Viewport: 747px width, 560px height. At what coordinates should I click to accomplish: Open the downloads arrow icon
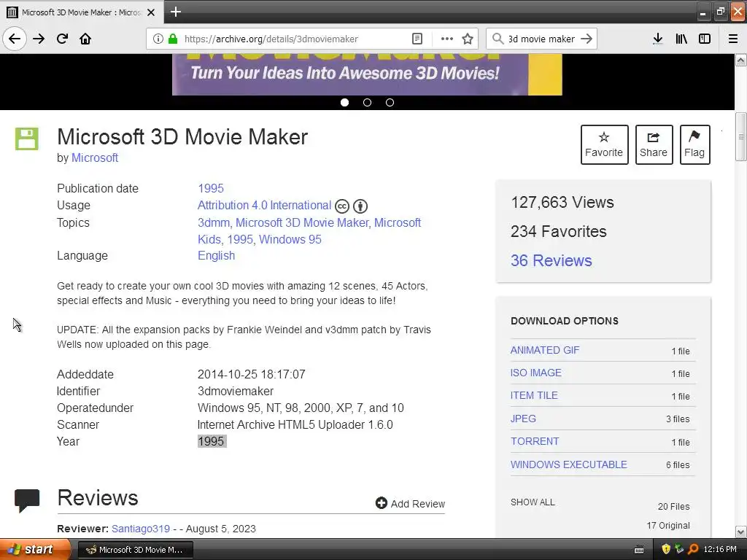657,39
